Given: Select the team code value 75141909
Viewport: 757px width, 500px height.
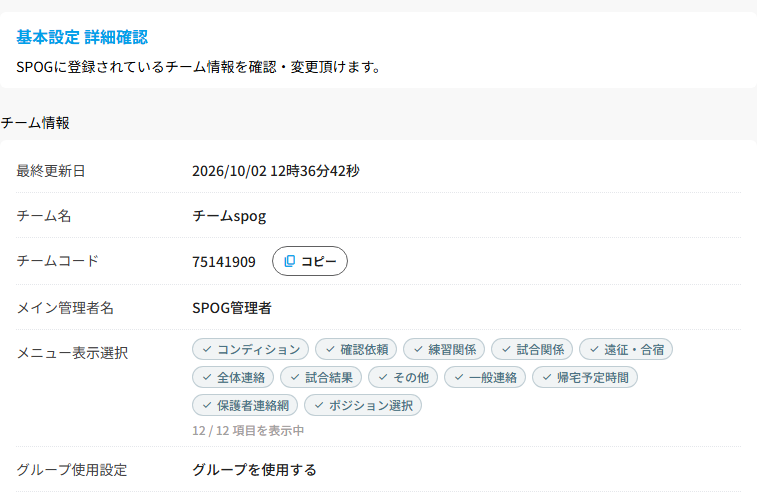Looking at the screenshot, I should [x=224, y=262].
